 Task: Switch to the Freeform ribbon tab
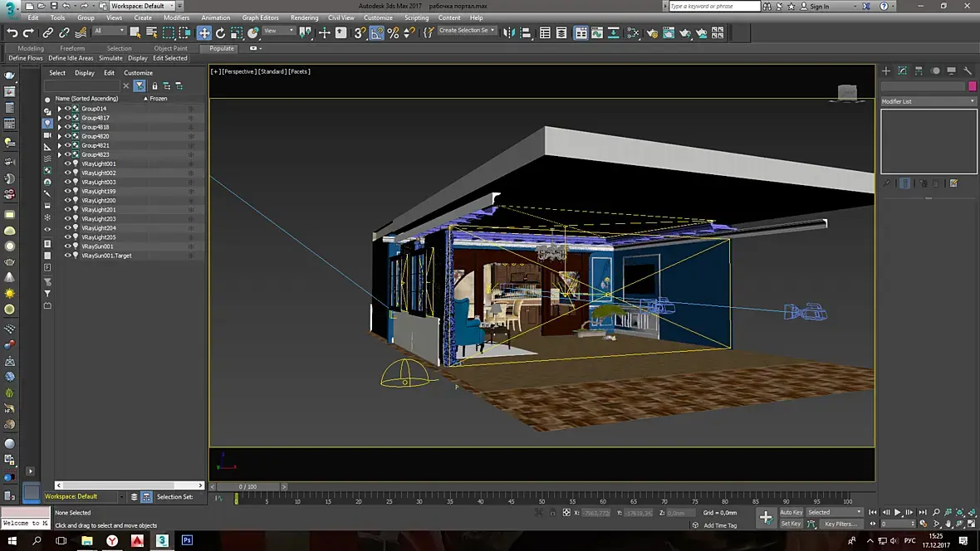click(x=72, y=48)
